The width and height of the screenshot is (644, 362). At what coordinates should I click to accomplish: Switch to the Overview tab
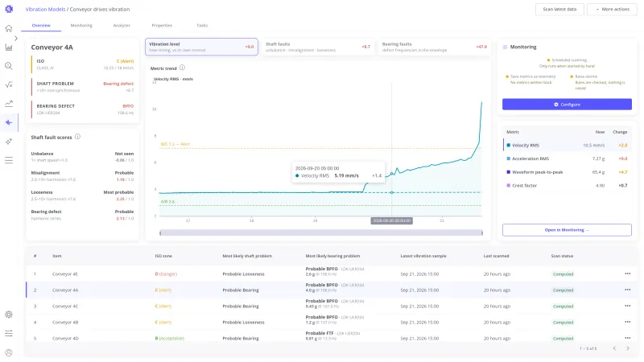(41, 26)
